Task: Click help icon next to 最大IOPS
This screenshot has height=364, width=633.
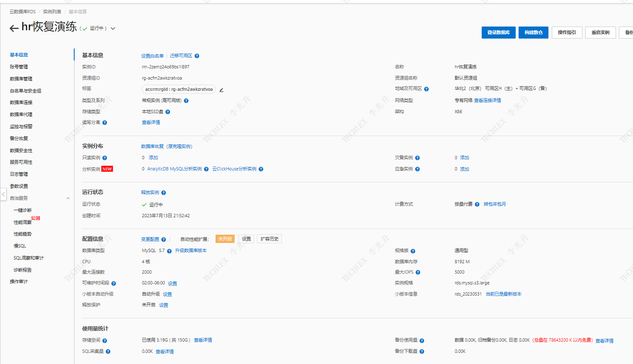Action: click(x=418, y=272)
